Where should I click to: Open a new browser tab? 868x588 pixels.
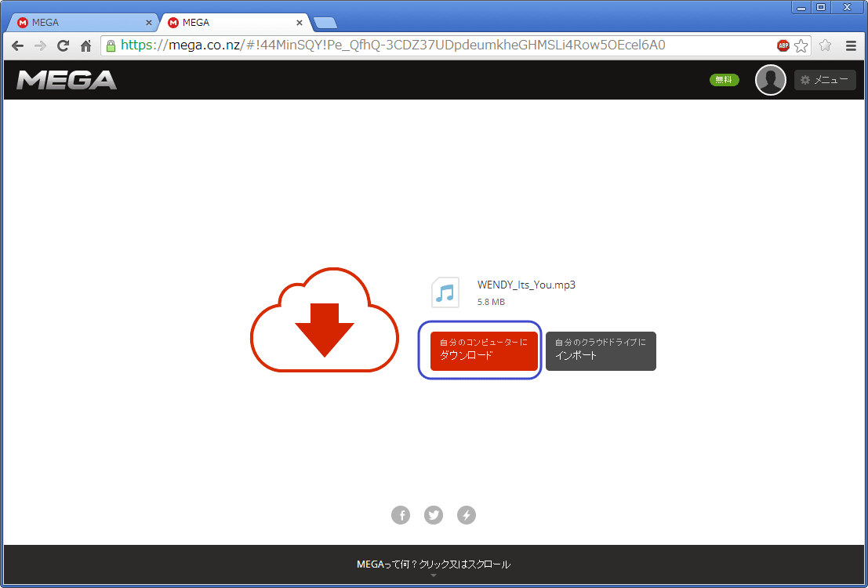[325, 23]
